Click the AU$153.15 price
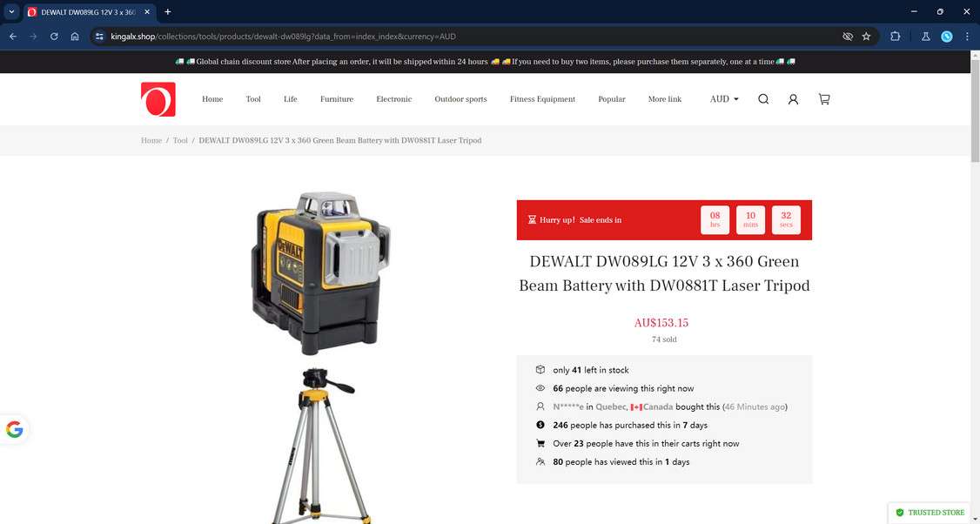This screenshot has height=524, width=980. [x=661, y=323]
